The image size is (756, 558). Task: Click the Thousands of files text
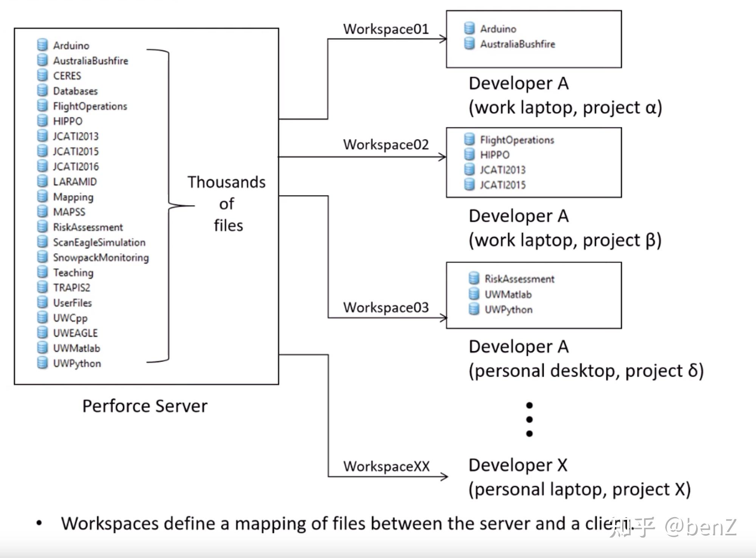[227, 204]
